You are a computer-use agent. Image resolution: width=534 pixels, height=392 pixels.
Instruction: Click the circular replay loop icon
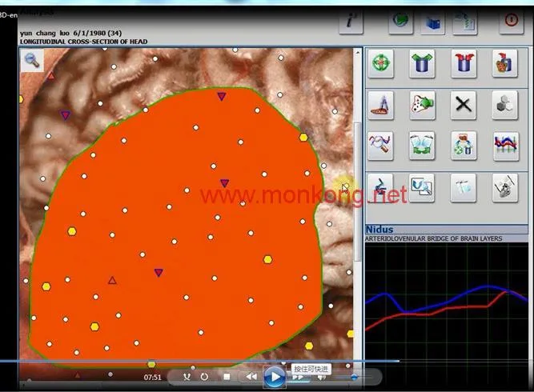[204, 377]
